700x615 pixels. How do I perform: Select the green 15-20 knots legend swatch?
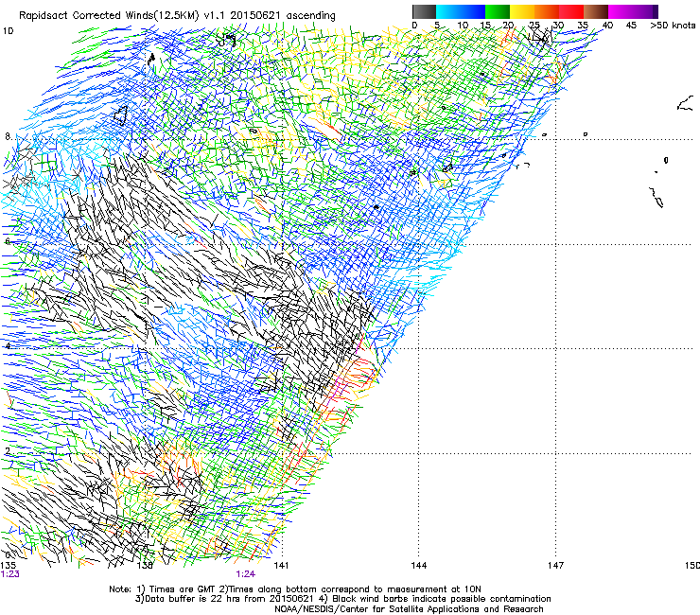pyautogui.click(x=498, y=11)
